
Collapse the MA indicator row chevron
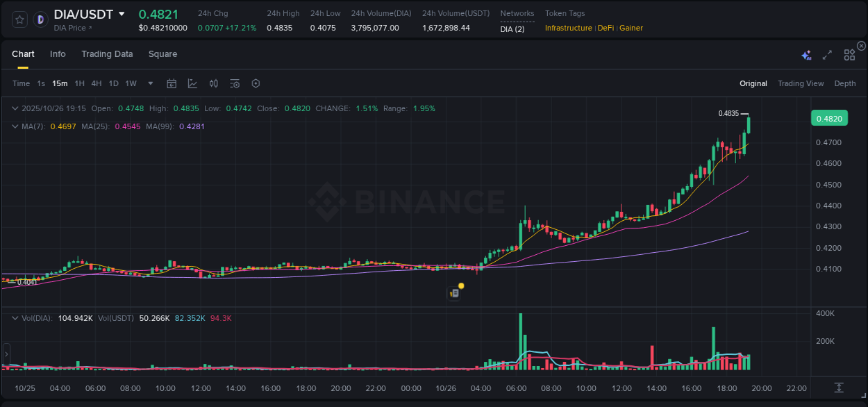[15, 126]
